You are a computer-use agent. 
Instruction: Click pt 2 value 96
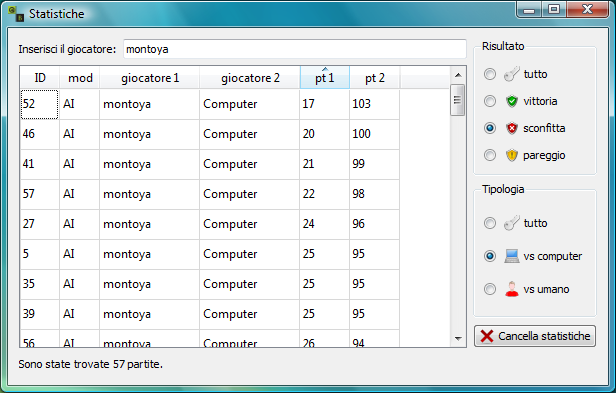coord(374,224)
